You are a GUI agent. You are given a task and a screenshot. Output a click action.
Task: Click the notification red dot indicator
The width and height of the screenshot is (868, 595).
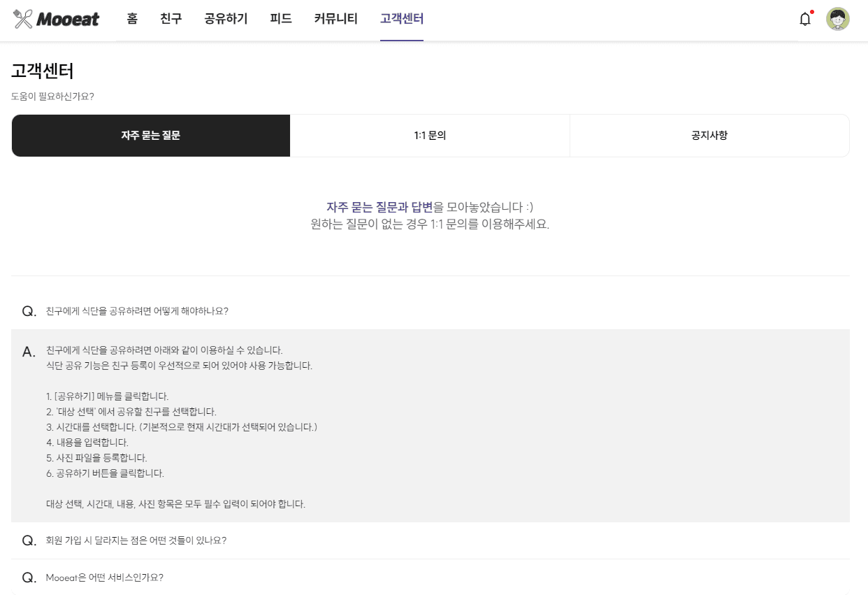coord(811,11)
